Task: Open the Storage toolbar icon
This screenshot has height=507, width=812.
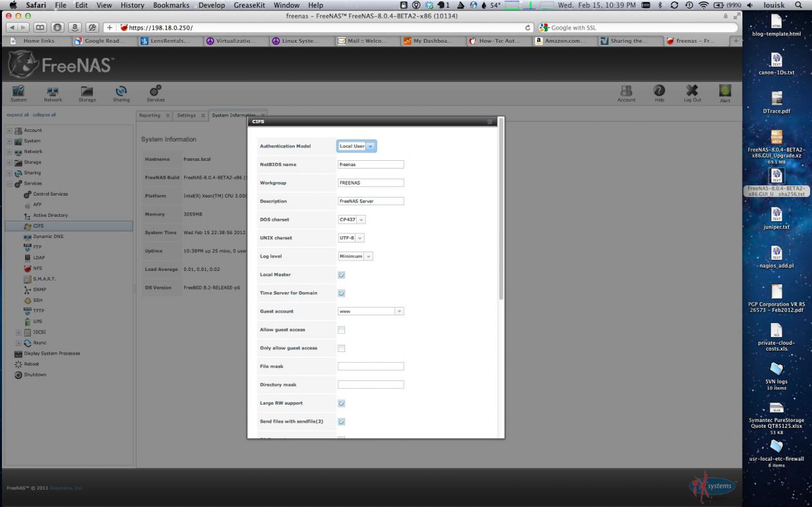Action: 87,93
